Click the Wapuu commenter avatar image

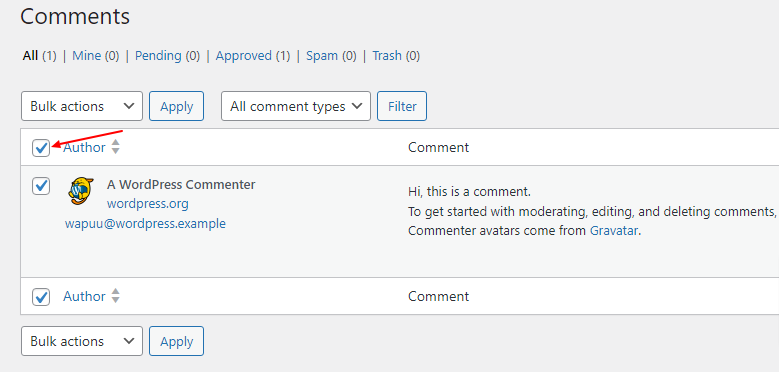pyautogui.click(x=80, y=191)
